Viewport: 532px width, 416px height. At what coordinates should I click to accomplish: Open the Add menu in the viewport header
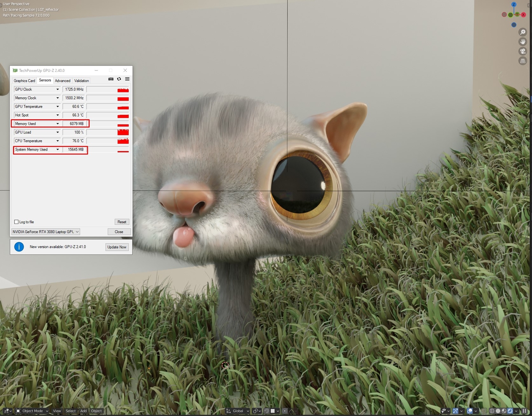[84, 411]
